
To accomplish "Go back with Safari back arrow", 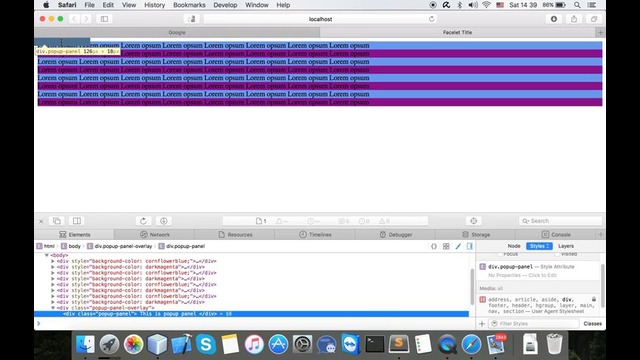I will click(74, 19).
